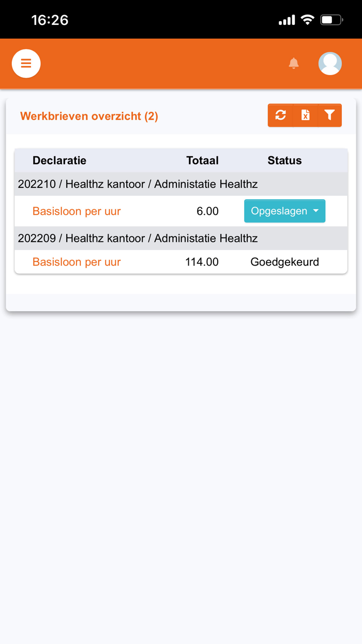Select the 202209 Healthz kantoor group row

pos(138,239)
